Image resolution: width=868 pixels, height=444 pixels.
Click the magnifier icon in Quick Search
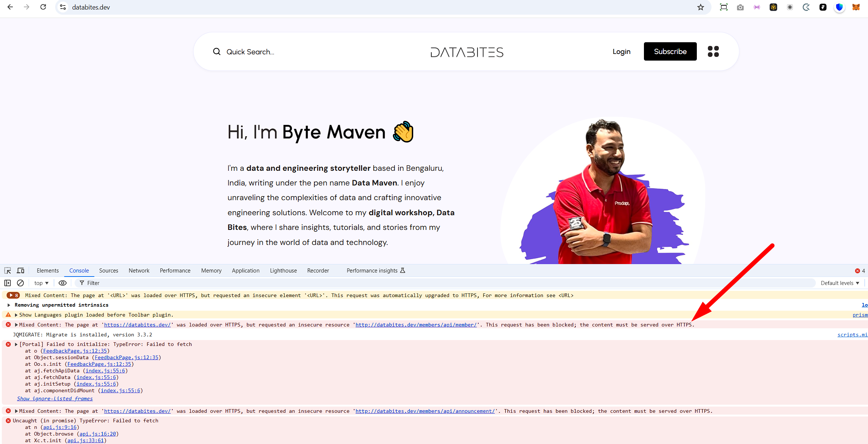pyautogui.click(x=217, y=52)
